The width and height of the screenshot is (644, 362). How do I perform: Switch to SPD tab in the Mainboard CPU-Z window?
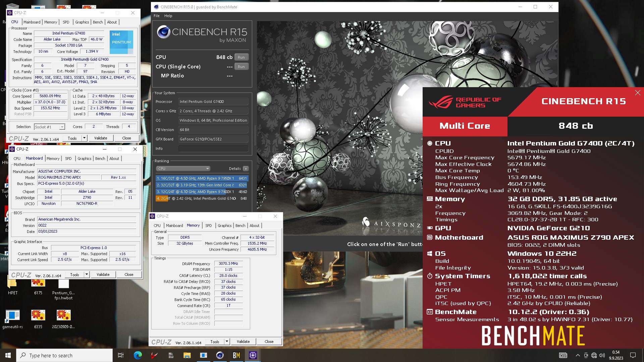click(68, 159)
